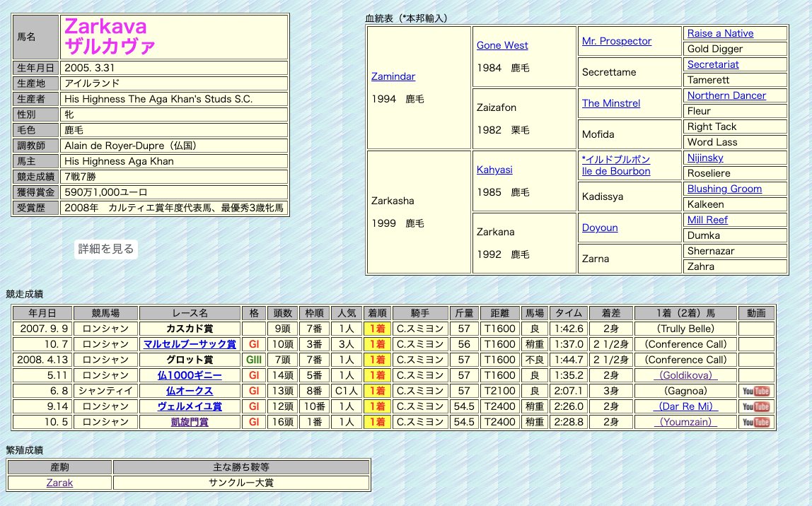Go to The Minstrel's page
This screenshot has width=812, height=506.
point(611,103)
